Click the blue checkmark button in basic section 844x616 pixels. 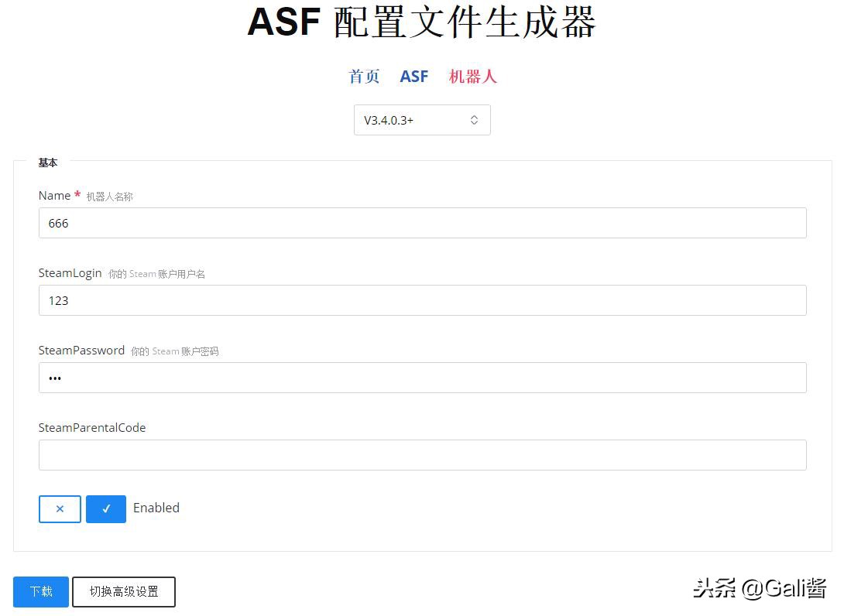pyautogui.click(x=106, y=508)
